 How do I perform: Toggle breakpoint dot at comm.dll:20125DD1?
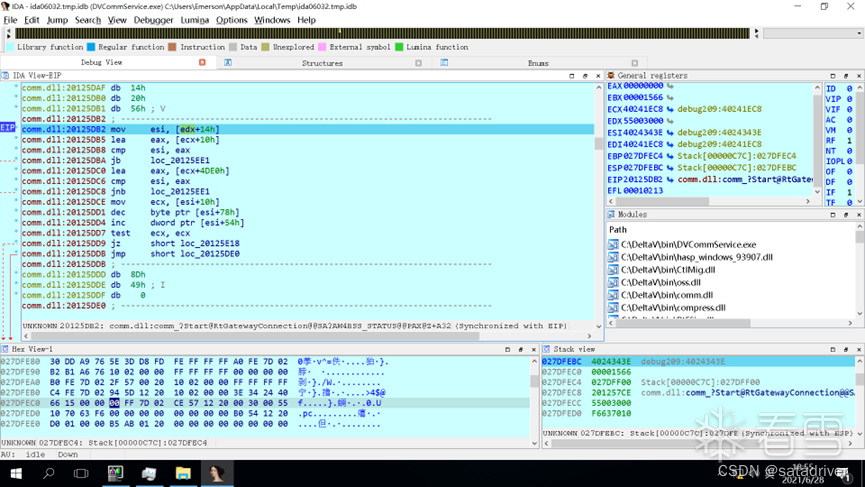point(16,212)
